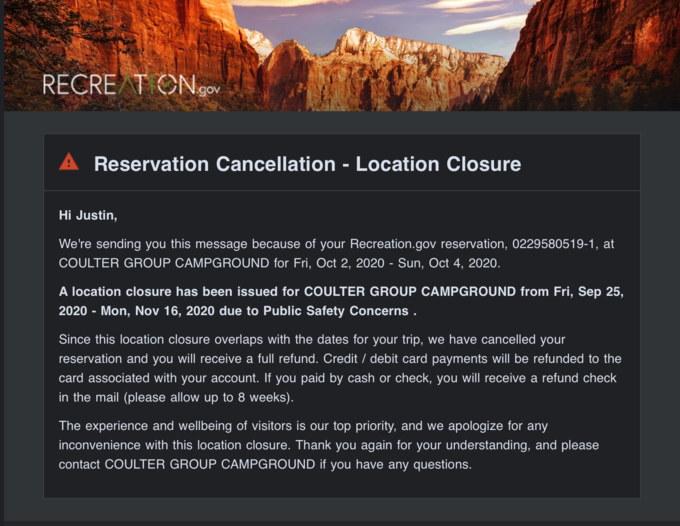Click the red warning triangle icon
Image resolution: width=680 pixels, height=526 pixels.
point(69,162)
